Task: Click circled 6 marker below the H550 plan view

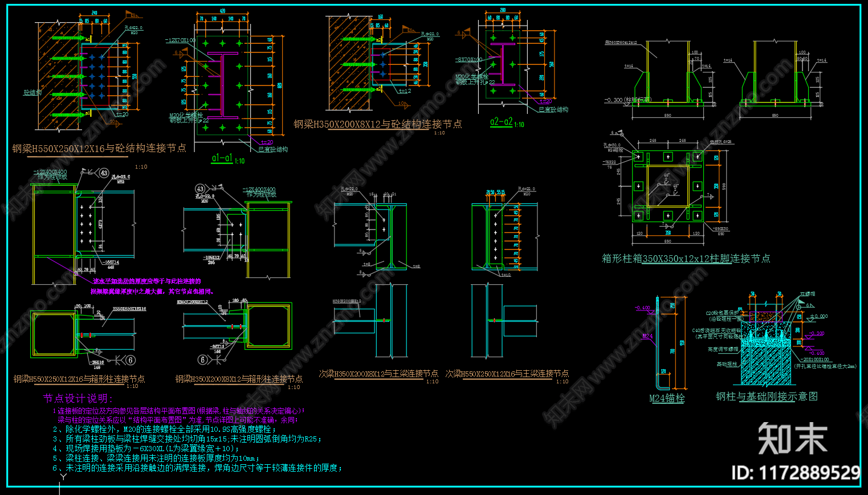Action: coord(131,360)
